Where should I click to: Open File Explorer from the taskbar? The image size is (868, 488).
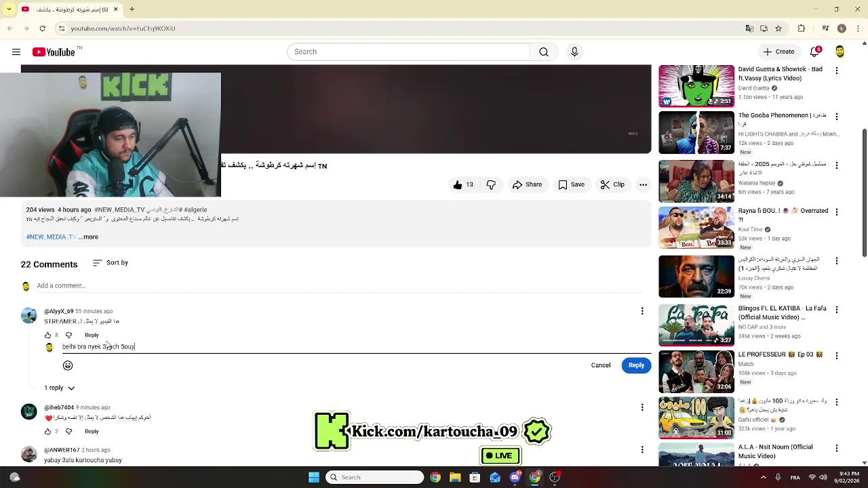(x=455, y=477)
